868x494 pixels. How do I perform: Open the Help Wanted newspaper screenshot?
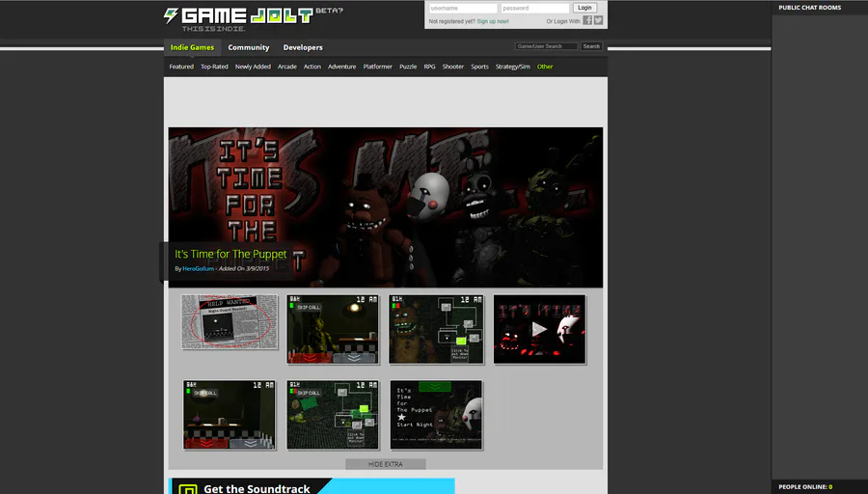[230, 321]
